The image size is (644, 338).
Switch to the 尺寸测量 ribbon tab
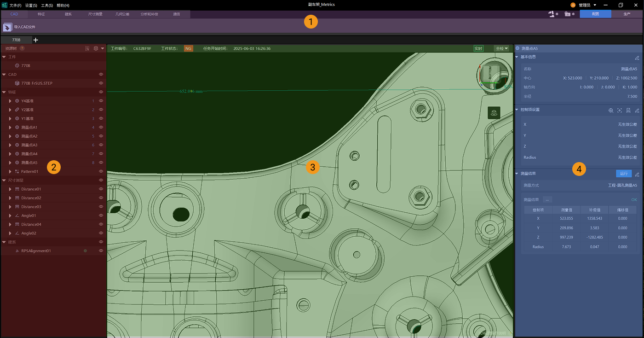(x=95, y=14)
